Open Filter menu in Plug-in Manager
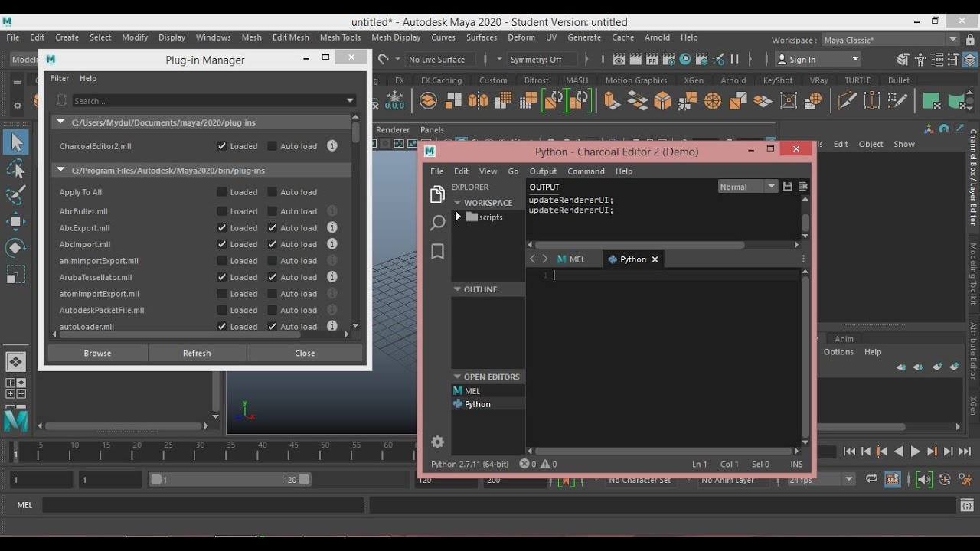 click(x=60, y=78)
